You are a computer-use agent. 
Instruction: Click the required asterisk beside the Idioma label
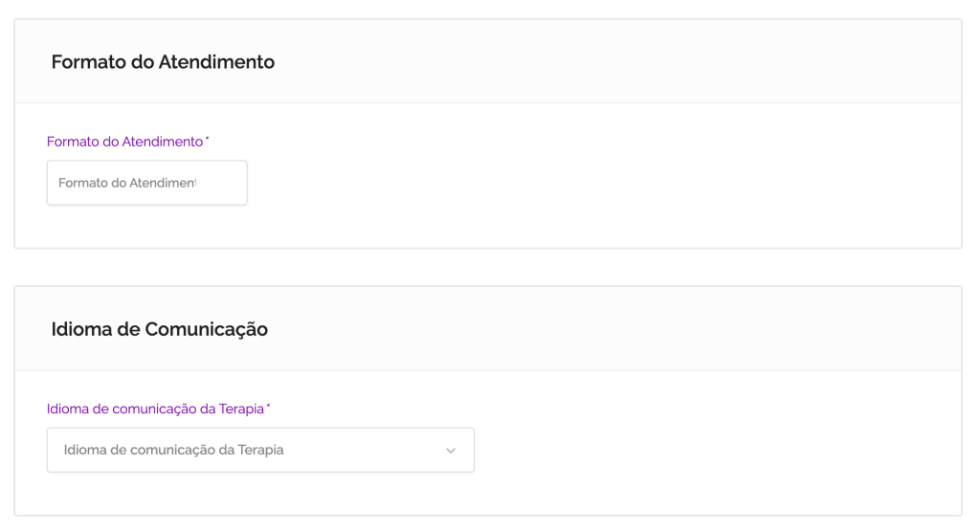[269, 407]
